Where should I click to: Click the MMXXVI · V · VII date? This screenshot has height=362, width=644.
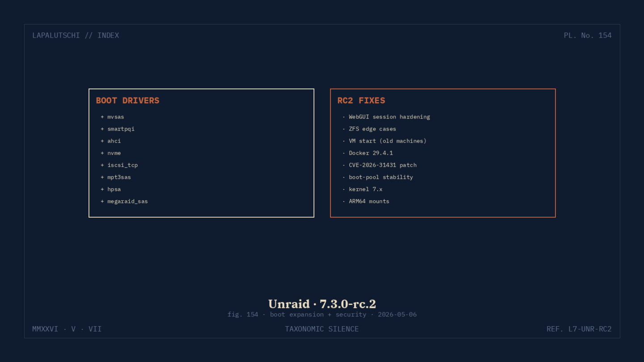pyautogui.click(x=67, y=329)
